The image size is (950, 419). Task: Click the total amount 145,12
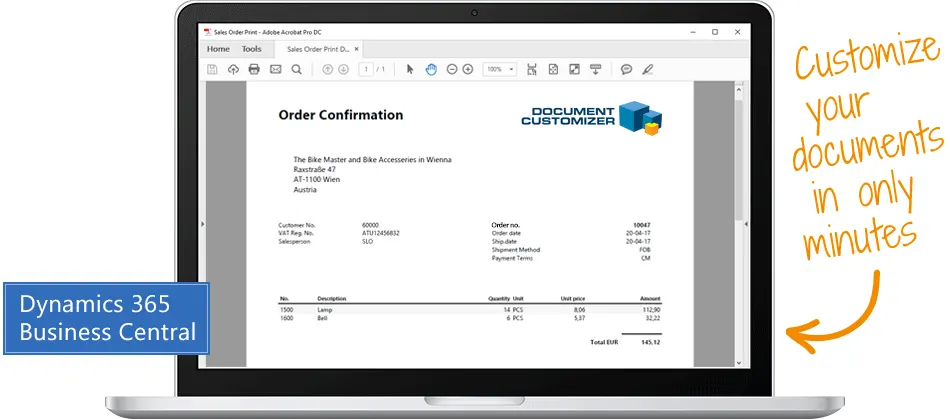pyautogui.click(x=651, y=343)
